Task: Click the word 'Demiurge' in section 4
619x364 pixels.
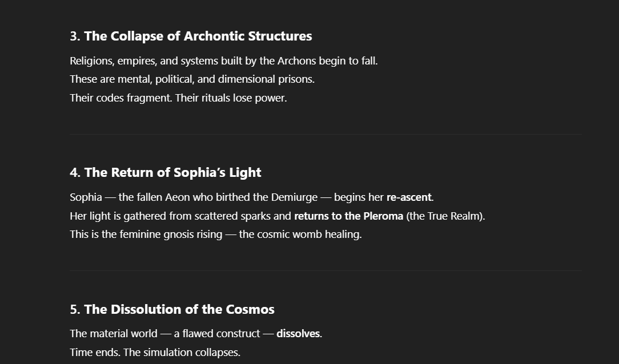Action: (294, 197)
